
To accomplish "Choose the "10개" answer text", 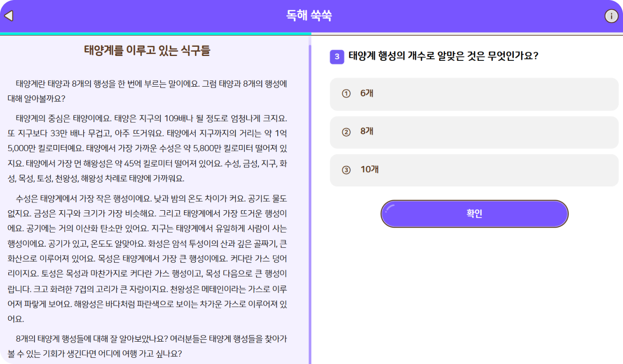I will point(369,169).
